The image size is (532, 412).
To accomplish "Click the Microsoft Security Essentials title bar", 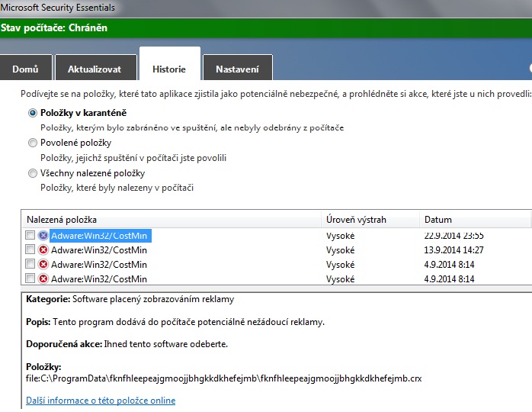I will [x=266, y=8].
